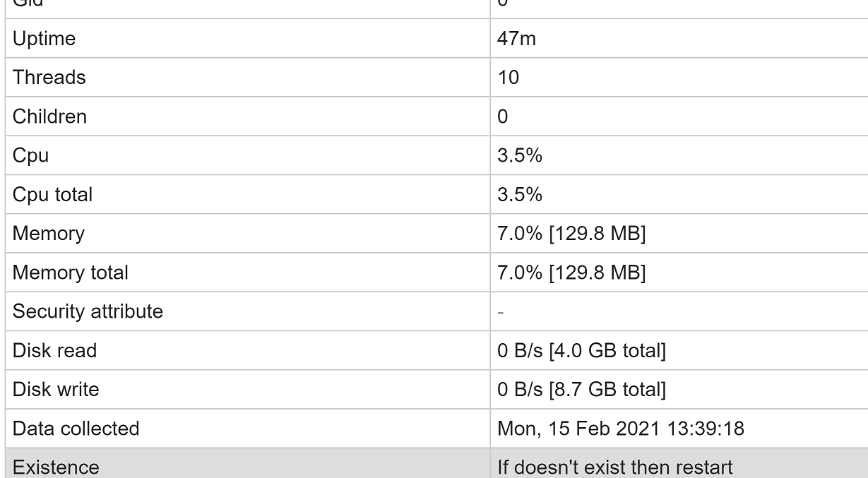Select the 3.5% value in Cpu total row
The width and height of the screenshot is (868, 478).
pos(520,194)
